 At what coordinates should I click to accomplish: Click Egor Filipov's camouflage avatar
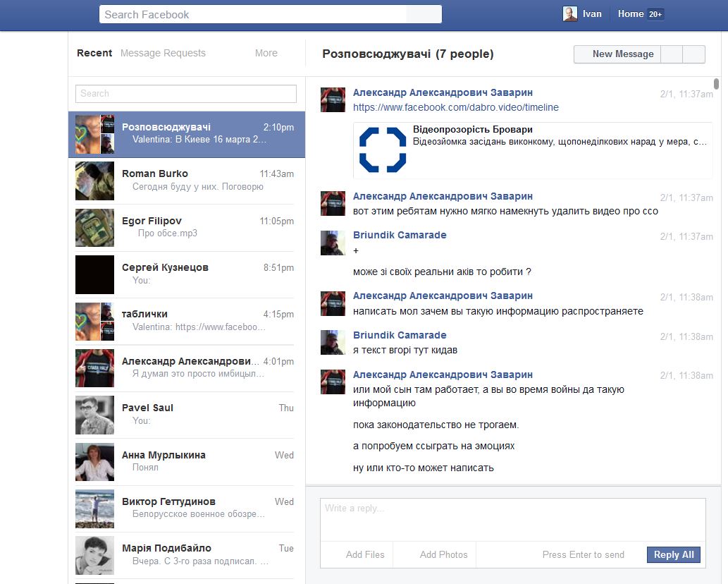pos(94,228)
